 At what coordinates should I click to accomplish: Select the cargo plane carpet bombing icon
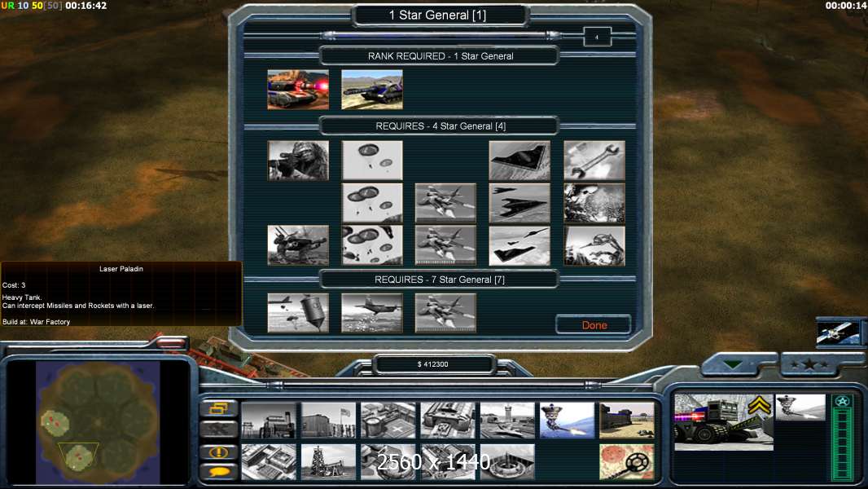[372, 313]
